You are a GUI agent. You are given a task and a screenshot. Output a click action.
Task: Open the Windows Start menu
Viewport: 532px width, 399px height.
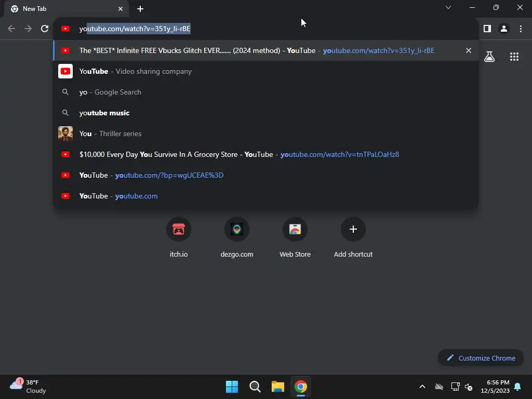click(232, 387)
